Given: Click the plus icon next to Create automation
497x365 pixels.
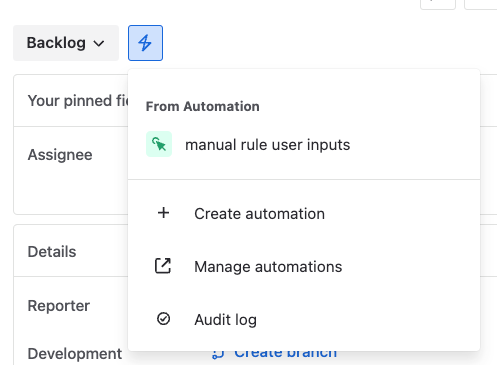Looking at the screenshot, I should coord(163,213).
